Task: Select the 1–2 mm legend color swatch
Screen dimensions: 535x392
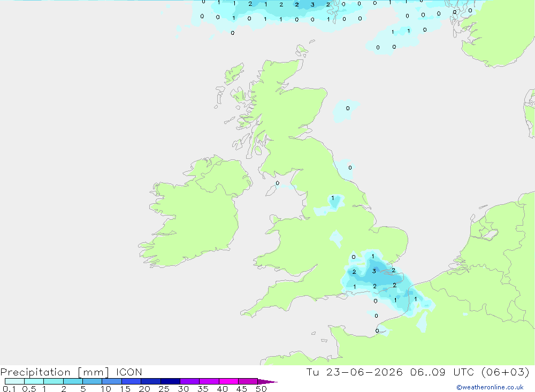Action: coord(53,381)
